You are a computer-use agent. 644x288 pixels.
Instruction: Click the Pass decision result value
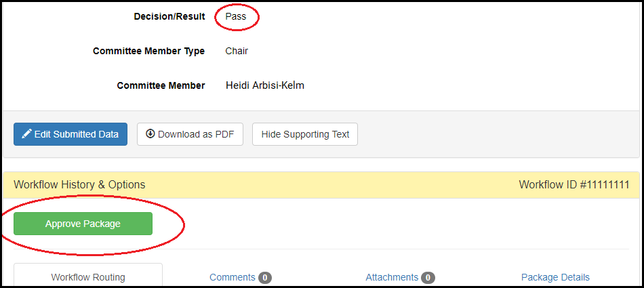[x=236, y=16]
